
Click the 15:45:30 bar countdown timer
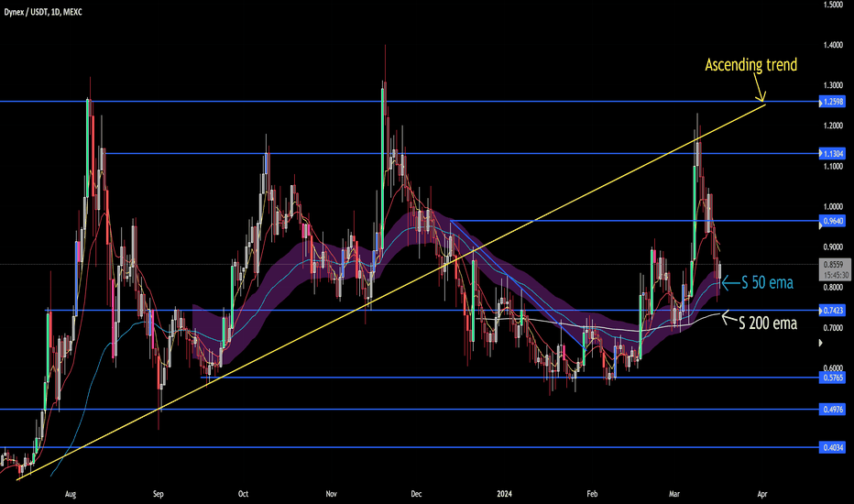pyautogui.click(x=835, y=275)
